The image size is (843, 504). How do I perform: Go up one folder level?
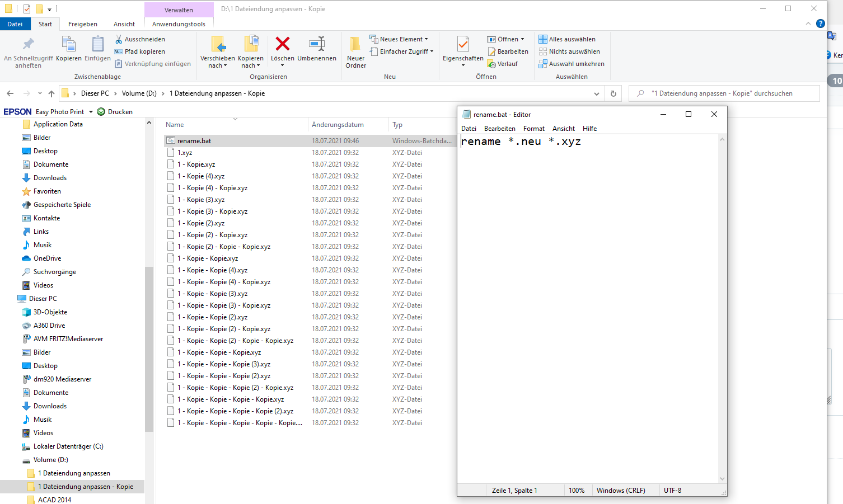(x=51, y=93)
